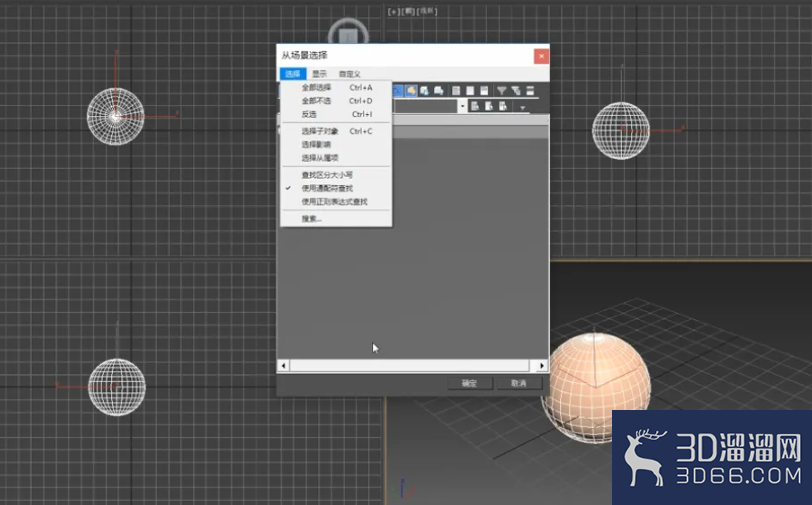Click the search text field
Screen dimensions: 812x505
425,106
